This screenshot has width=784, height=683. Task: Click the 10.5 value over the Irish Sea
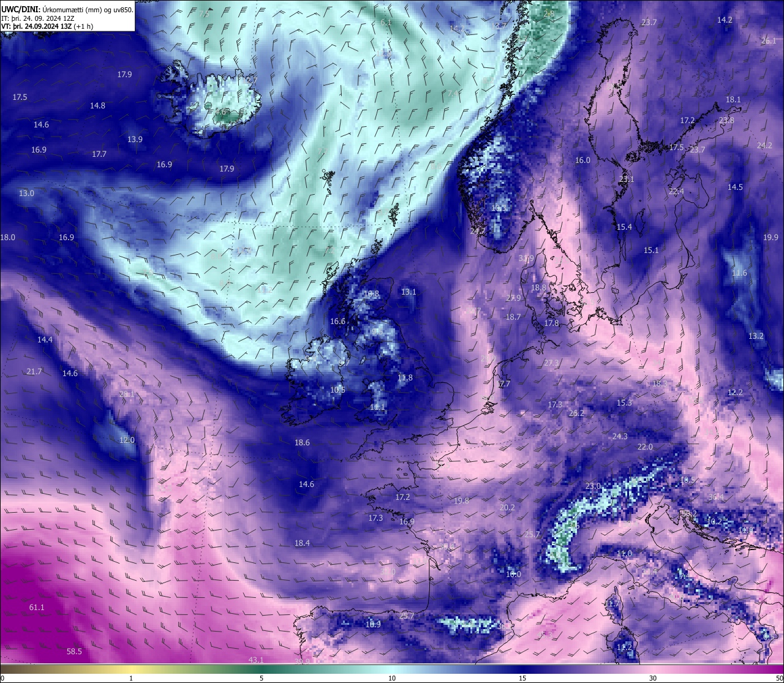(337, 390)
